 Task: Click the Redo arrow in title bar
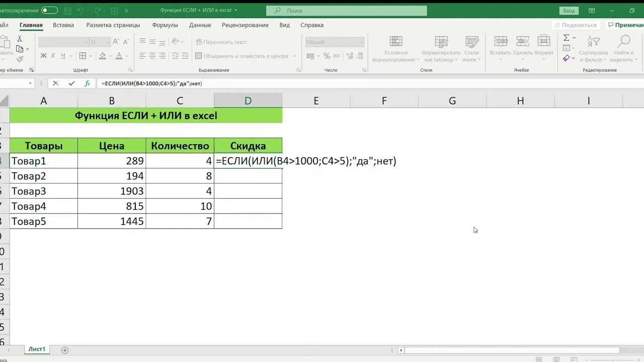point(98,10)
